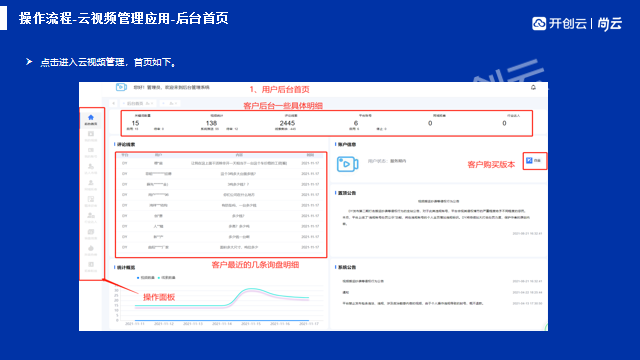Viewport: 640px width, 360px height.
Task: Toggle the blue legend series in chart
Action: (146, 278)
